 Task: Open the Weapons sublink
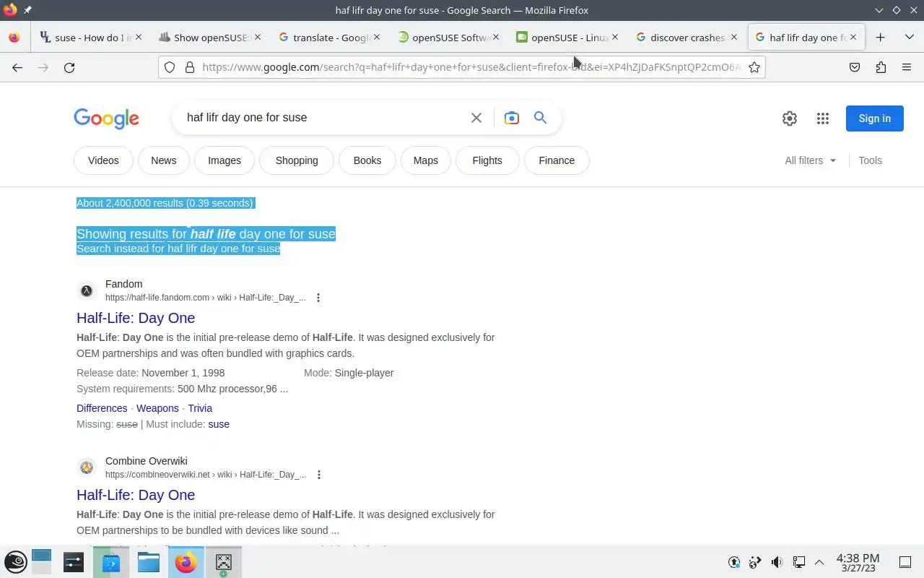157,408
